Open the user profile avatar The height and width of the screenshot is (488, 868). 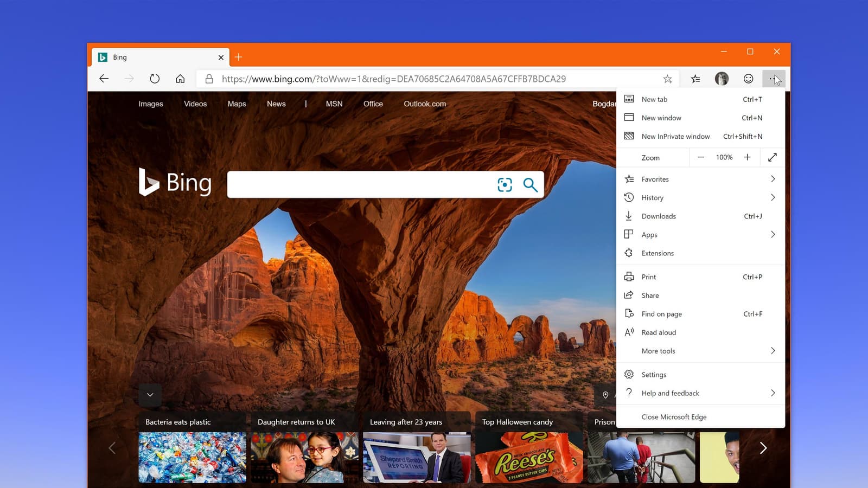point(722,79)
